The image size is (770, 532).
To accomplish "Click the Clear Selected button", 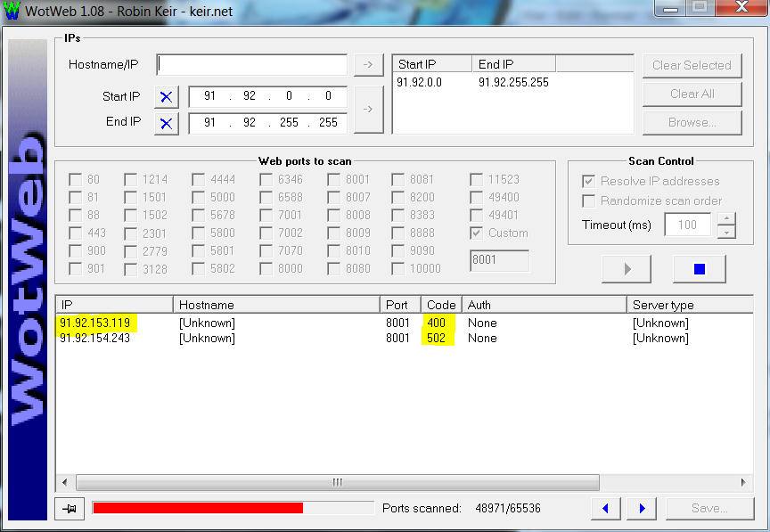I will (692, 65).
